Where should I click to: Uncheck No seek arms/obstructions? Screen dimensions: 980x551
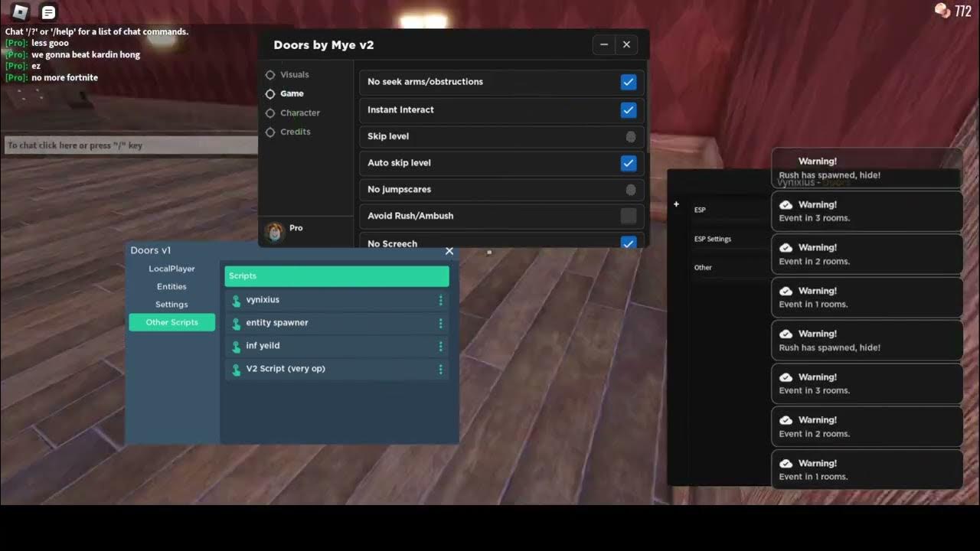point(629,82)
